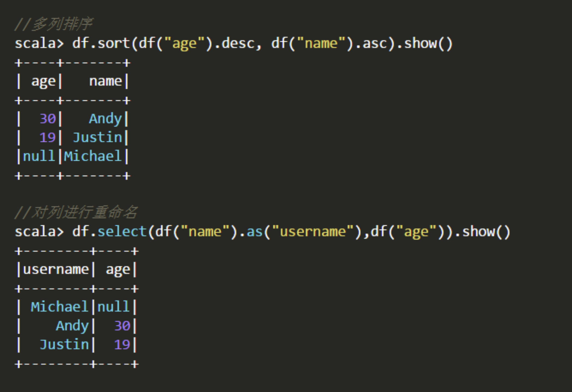572x392 pixels.
Task: Select value 30 in first table
Action: point(48,119)
